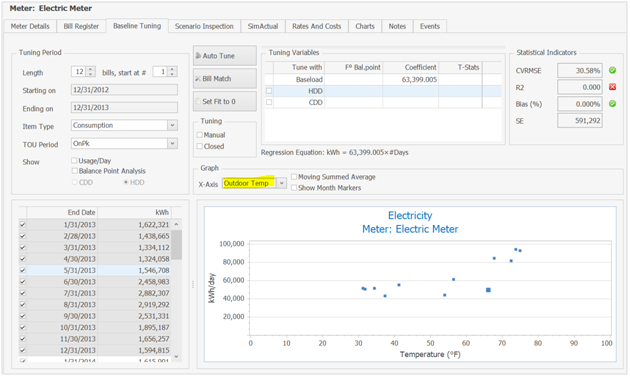630x376 pixels.
Task: Open the Scenario Inspection tab
Action: click(204, 26)
